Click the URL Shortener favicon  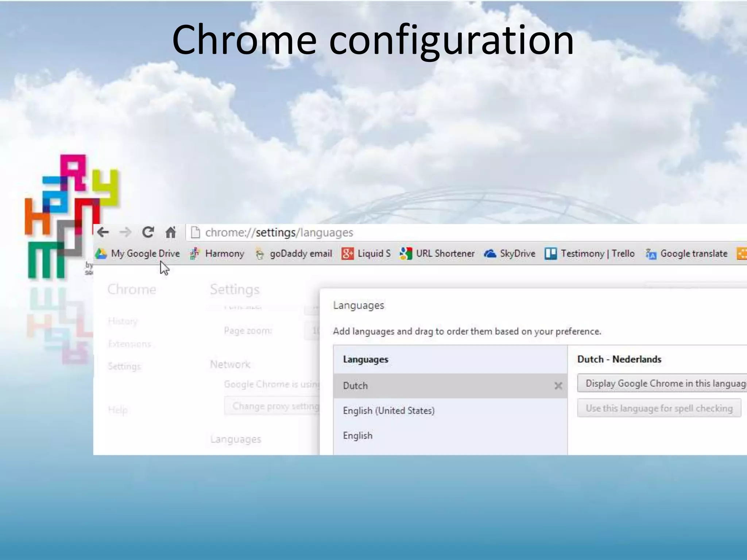406,254
